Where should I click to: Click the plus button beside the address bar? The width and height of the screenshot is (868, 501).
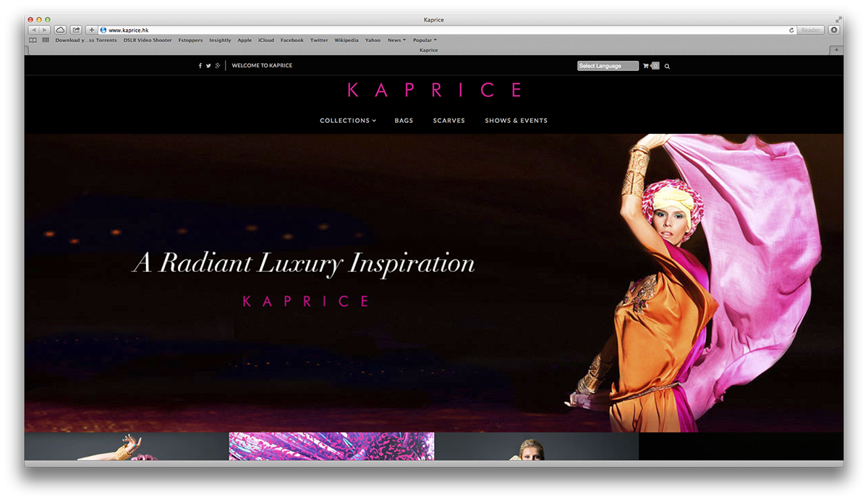point(92,30)
